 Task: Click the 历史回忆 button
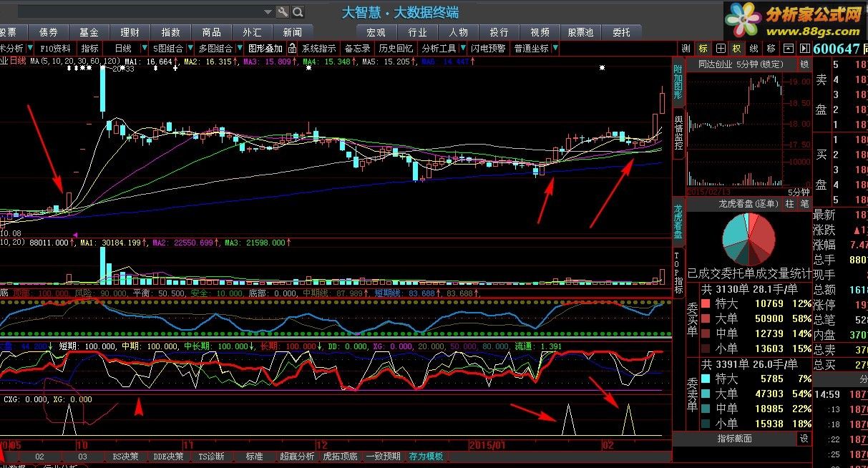(x=396, y=49)
